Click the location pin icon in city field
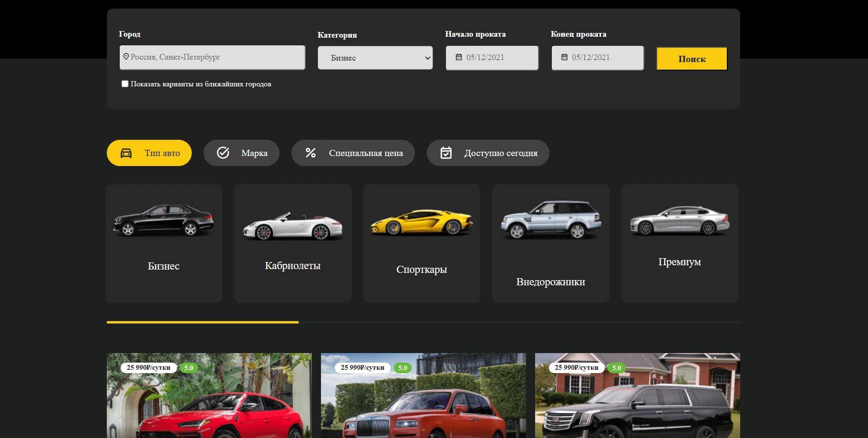 coord(126,57)
